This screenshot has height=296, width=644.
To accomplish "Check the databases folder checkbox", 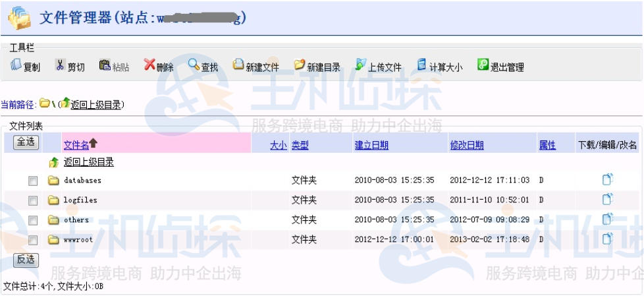I will coord(33,181).
